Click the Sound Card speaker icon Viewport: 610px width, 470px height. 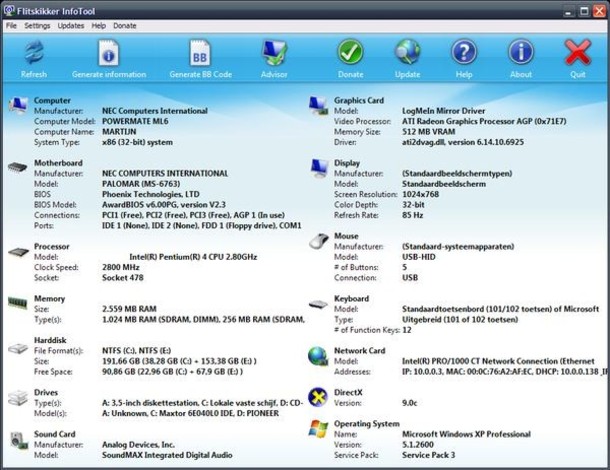click(19, 441)
